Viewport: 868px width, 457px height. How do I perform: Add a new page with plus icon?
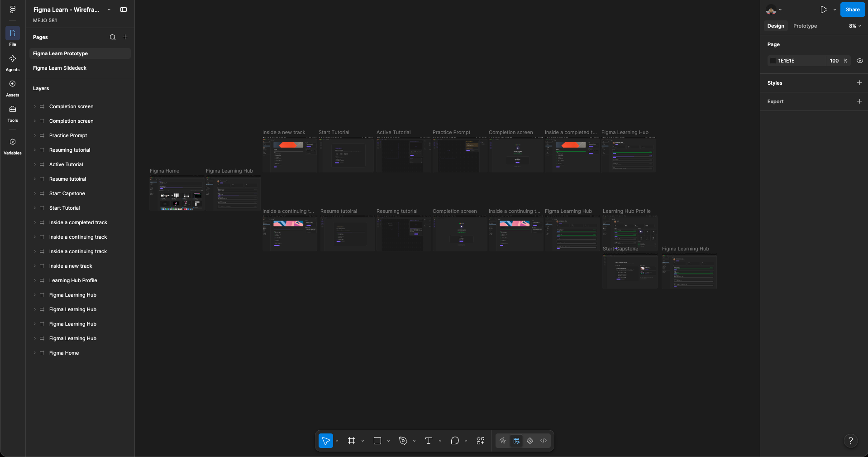point(125,37)
